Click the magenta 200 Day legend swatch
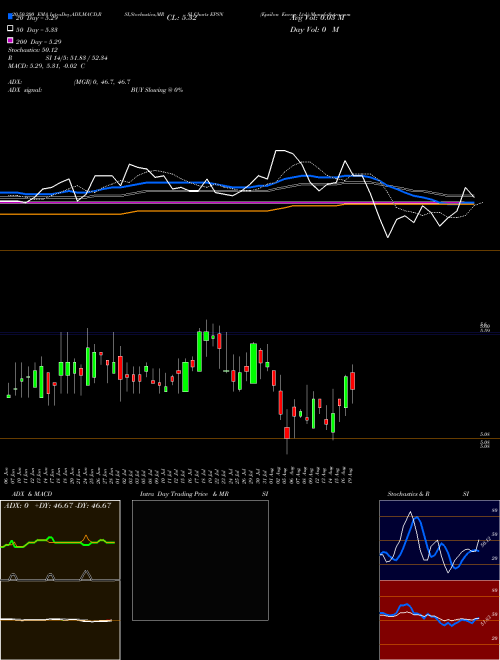 click(11, 40)
